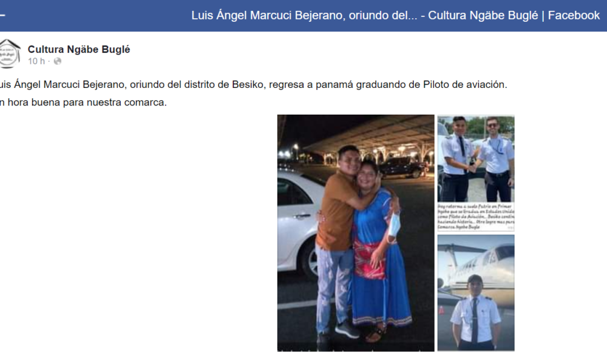Click the page title in the blue header
This screenshot has height=364, width=607.
coord(395,16)
